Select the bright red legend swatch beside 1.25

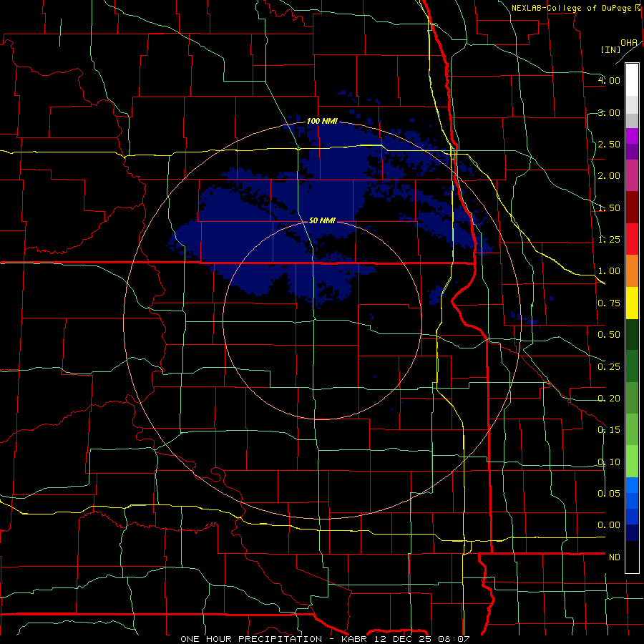point(632,239)
